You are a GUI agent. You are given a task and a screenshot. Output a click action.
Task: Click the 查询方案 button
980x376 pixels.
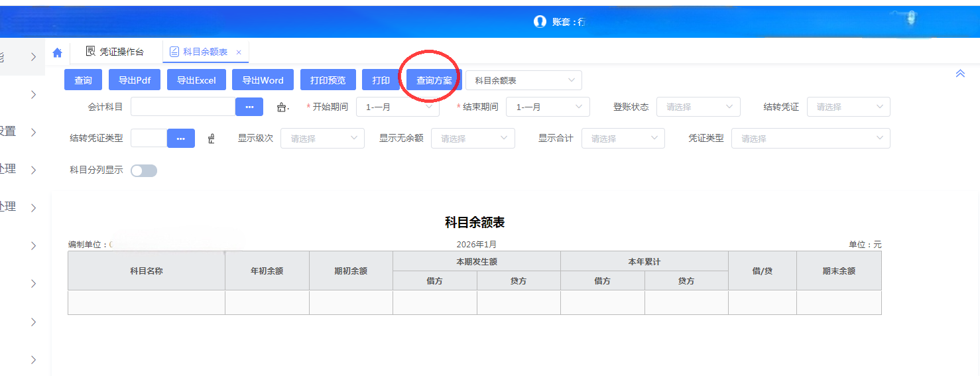tap(434, 80)
